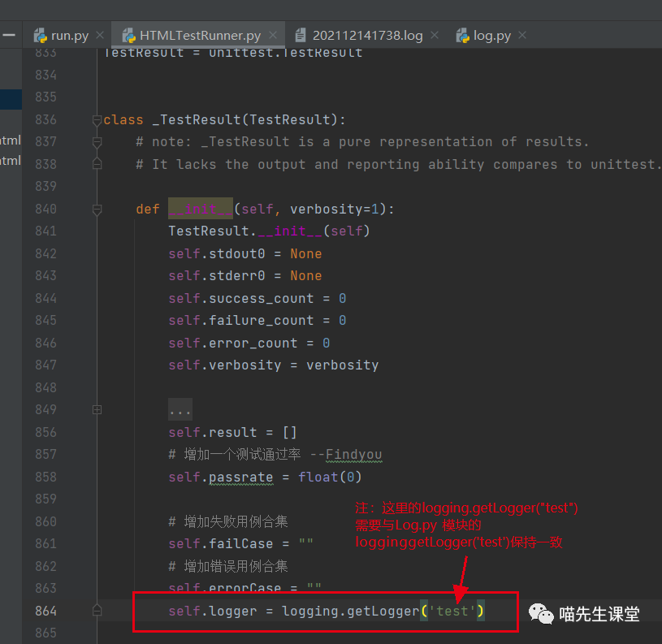
Task: Click 'self.failCase = ""' line
Action: pyautogui.click(x=241, y=543)
